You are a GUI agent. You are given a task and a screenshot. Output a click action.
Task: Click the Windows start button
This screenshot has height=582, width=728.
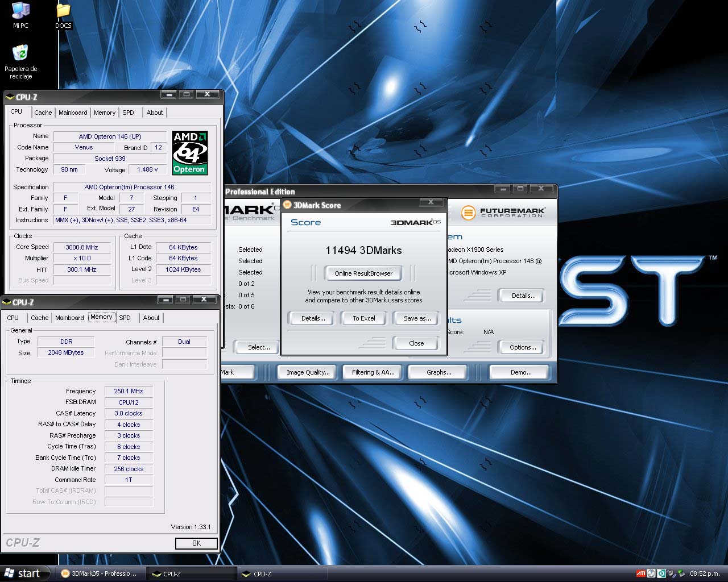[x=23, y=573]
